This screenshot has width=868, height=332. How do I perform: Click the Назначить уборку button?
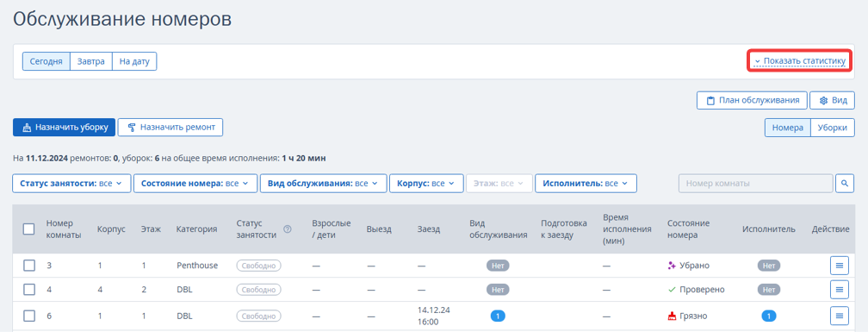(65, 127)
